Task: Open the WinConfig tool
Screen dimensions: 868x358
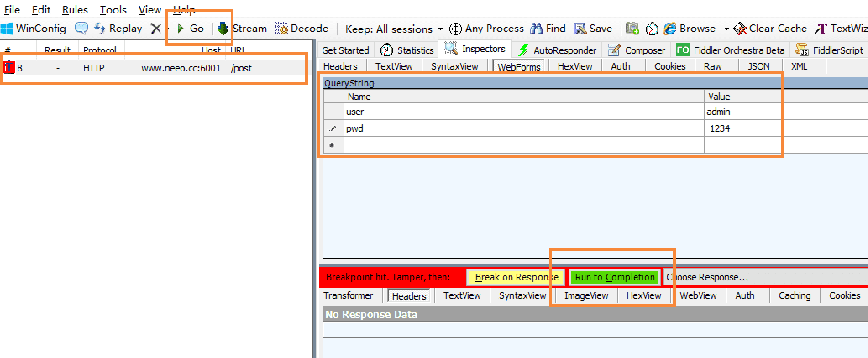Action: tap(34, 29)
